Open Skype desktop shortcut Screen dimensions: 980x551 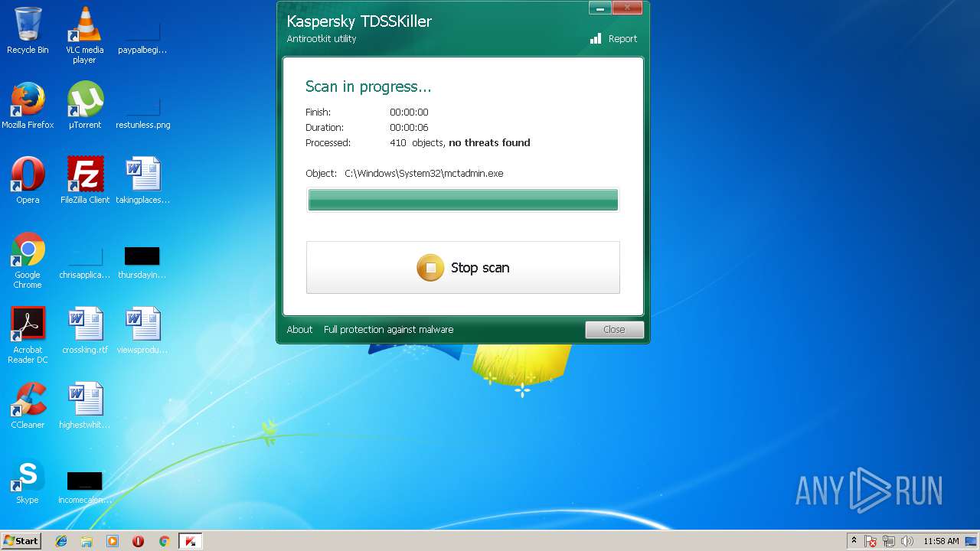coord(28,481)
